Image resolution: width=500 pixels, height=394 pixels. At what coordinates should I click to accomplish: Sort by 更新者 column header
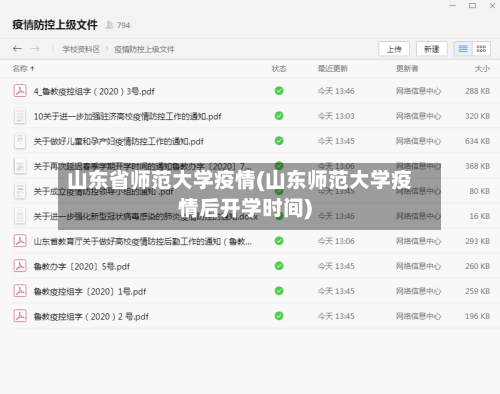(407, 69)
